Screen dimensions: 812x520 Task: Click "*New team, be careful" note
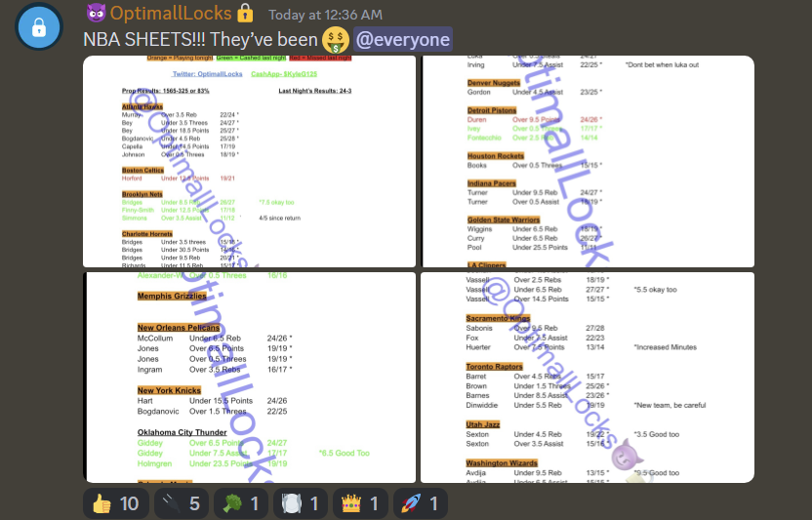click(x=670, y=405)
